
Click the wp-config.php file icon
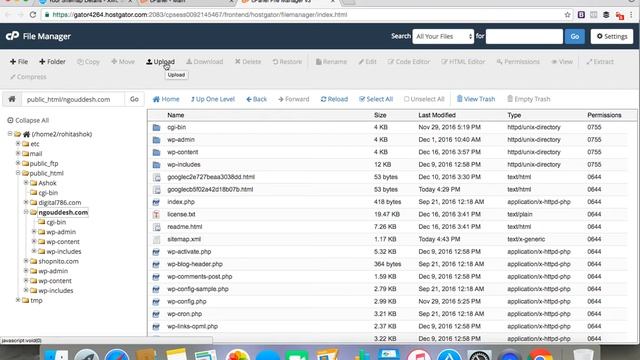(156, 302)
